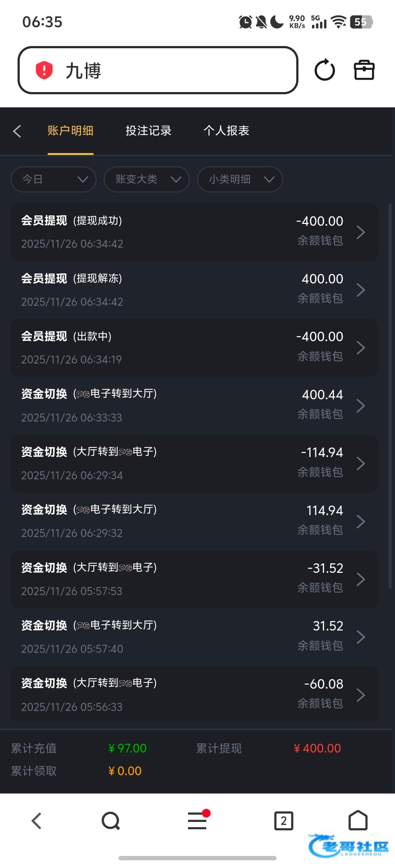The width and height of the screenshot is (395, 868).
Task: Switch to the 个人报表 tab
Action: coord(226,131)
